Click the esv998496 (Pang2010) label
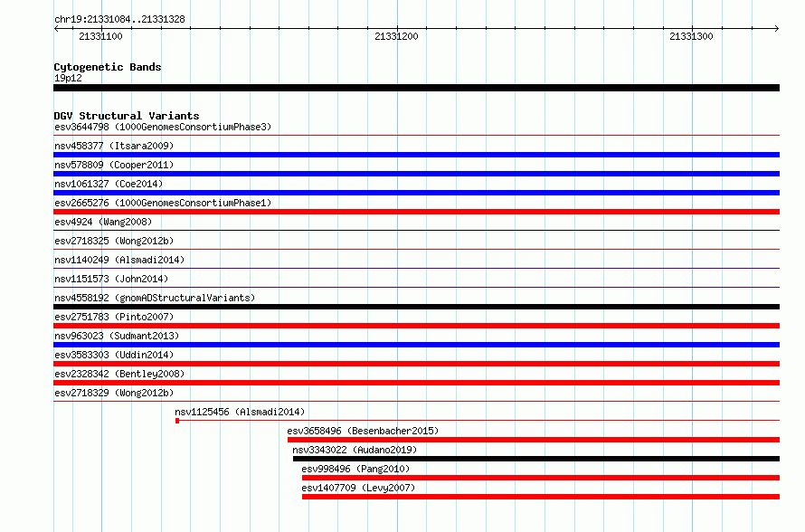The image size is (805, 532). (355, 469)
